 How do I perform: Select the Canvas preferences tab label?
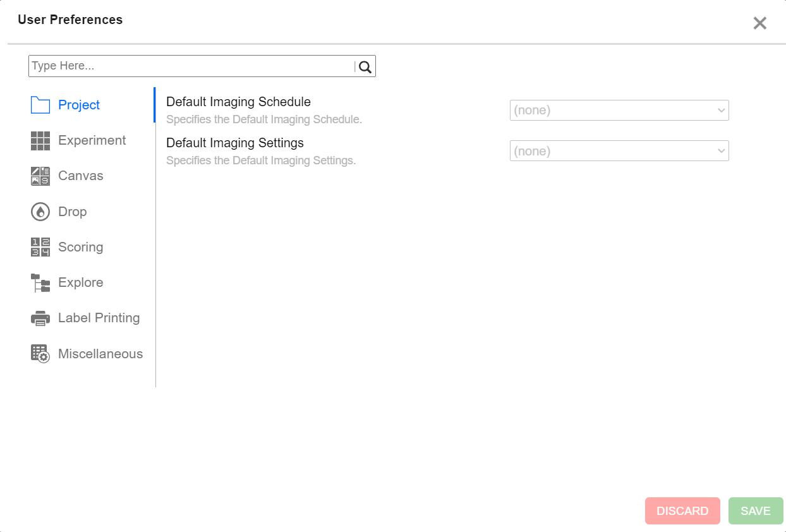click(x=80, y=176)
